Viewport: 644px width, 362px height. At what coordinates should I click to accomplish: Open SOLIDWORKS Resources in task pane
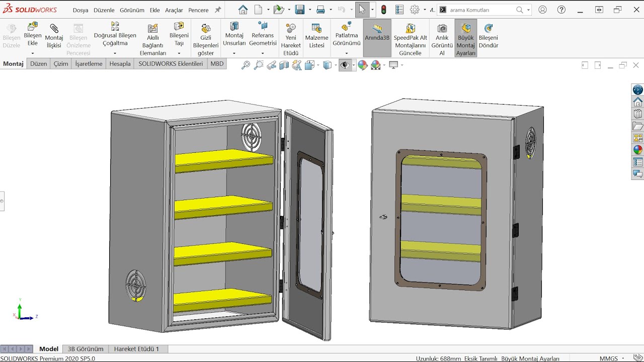[x=638, y=102]
